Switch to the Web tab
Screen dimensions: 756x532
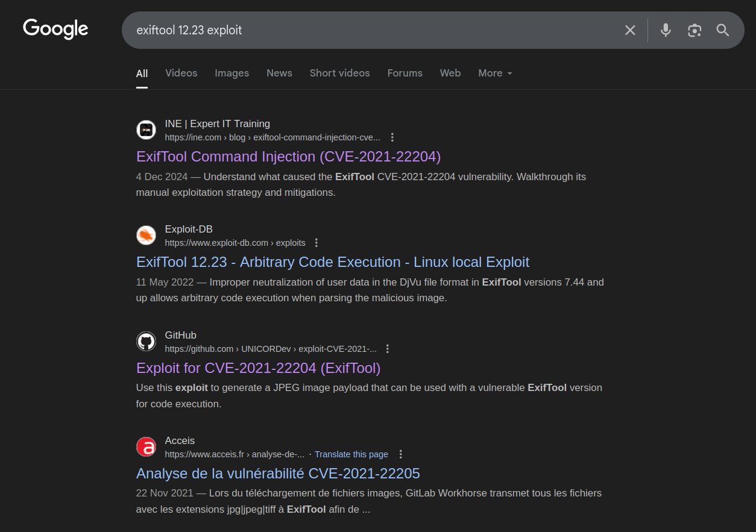[450, 73]
